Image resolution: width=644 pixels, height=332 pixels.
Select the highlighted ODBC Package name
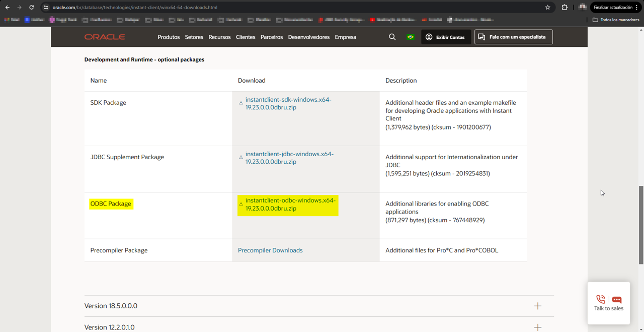click(x=111, y=204)
